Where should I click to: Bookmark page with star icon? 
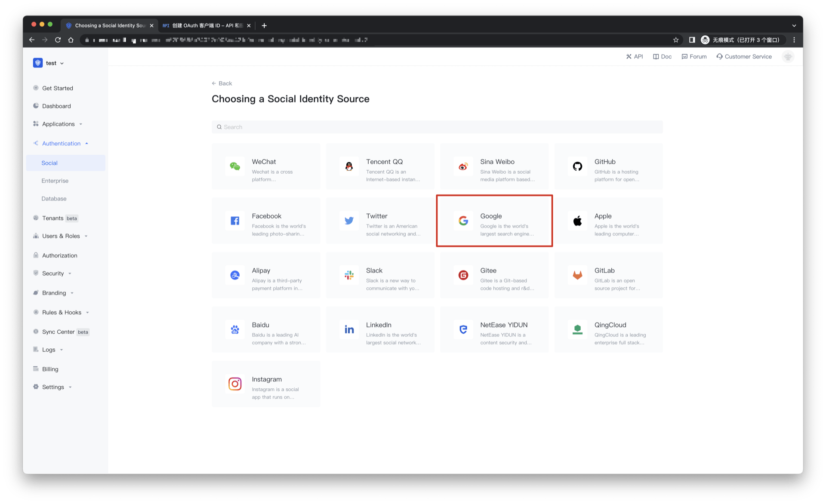point(676,40)
